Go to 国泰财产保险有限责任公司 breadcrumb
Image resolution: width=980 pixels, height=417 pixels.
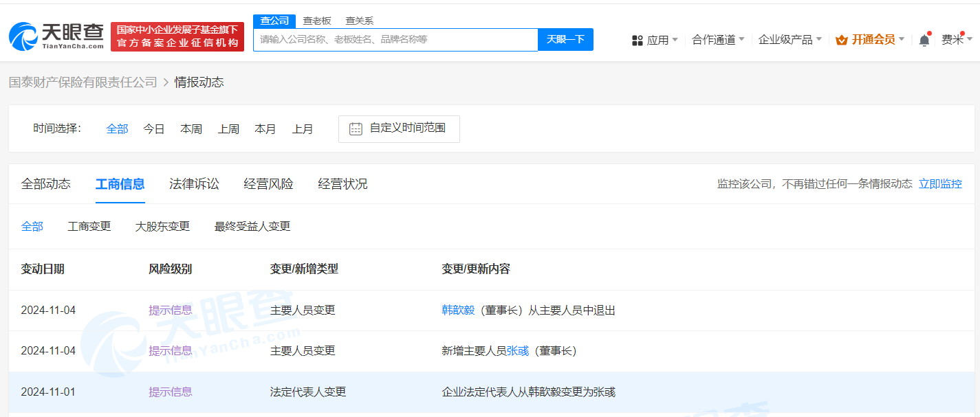83,82
